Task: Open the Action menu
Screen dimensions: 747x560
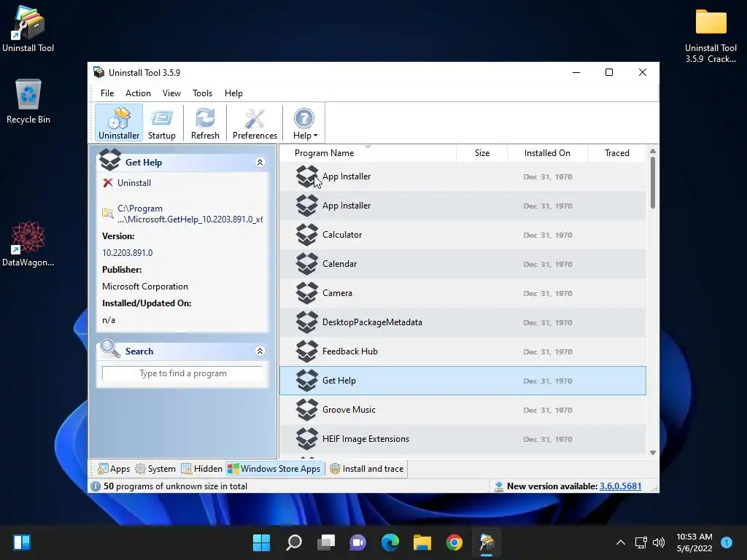Action: coord(138,93)
